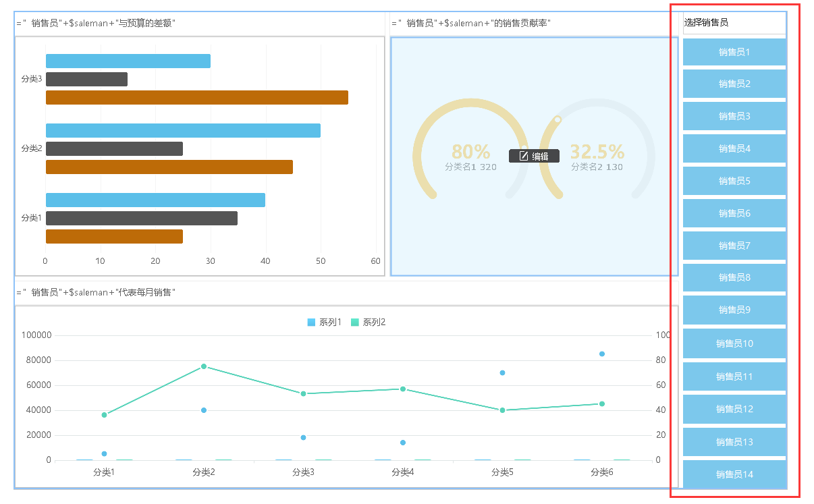Choose 销售员11 button
Screen dimensions: 814x504
(x=734, y=376)
